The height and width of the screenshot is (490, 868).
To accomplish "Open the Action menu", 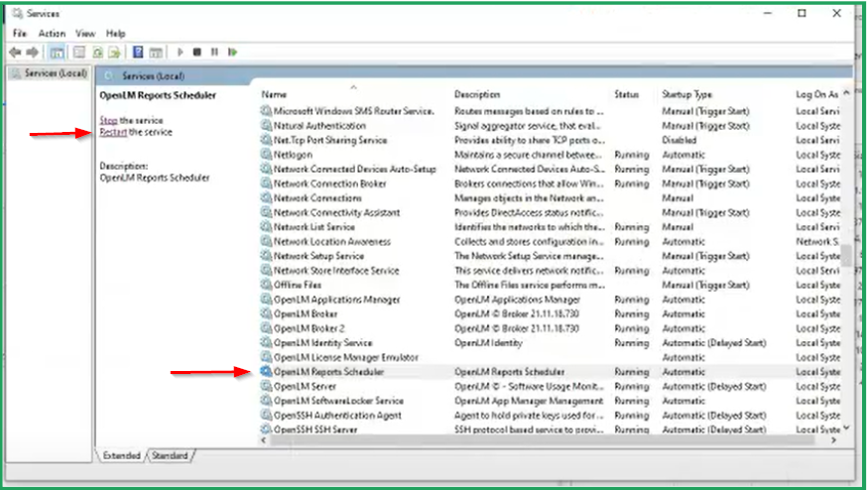I will coord(52,34).
